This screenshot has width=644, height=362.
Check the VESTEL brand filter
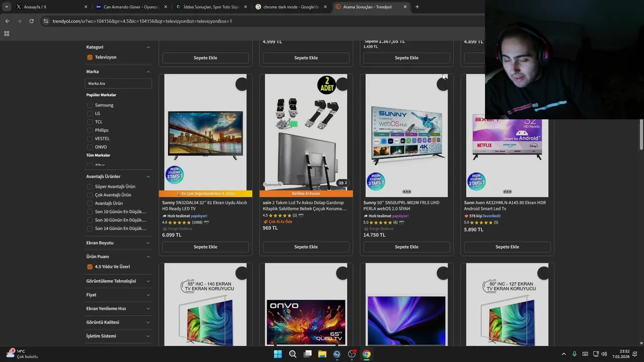pyautogui.click(x=90, y=139)
